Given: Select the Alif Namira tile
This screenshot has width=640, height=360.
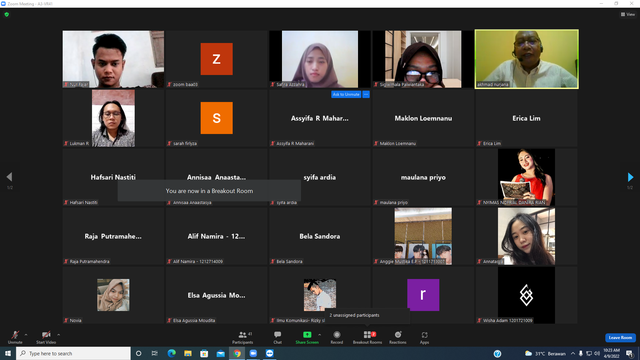Looking at the screenshot, I should tap(217, 236).
